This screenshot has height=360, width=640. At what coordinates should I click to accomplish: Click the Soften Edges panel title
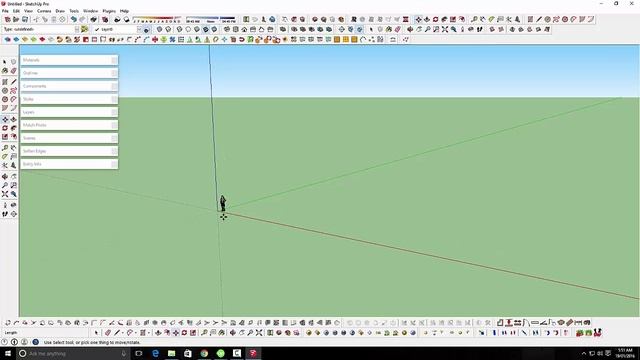tap(34, 151)
